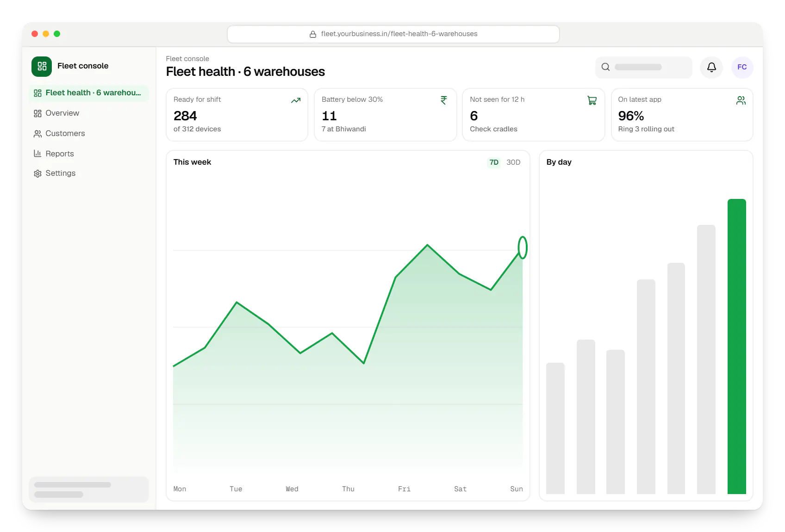Open Overview in the sidebar
Viewport: 785px width, 532px height.
click(x=89, y=113)
